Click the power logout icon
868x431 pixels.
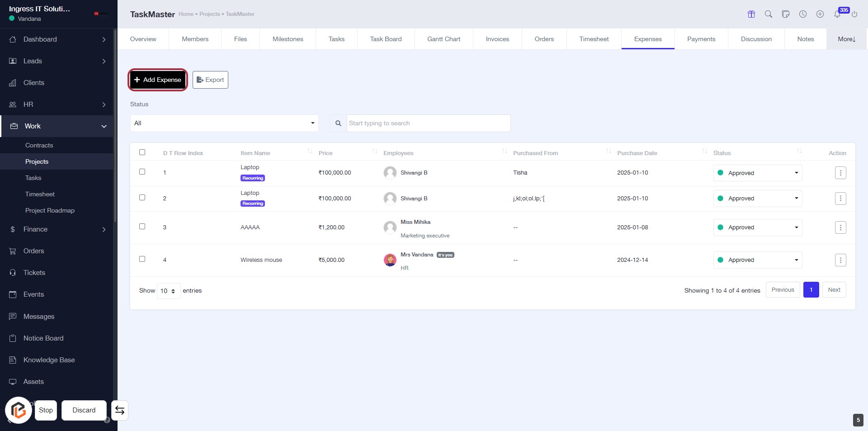click(854, 14)
